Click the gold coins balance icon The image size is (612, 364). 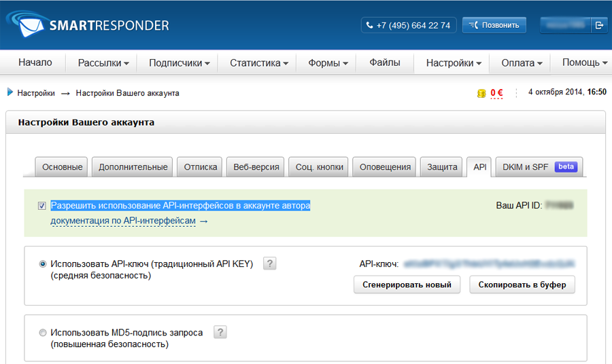[x=481, y=93]
